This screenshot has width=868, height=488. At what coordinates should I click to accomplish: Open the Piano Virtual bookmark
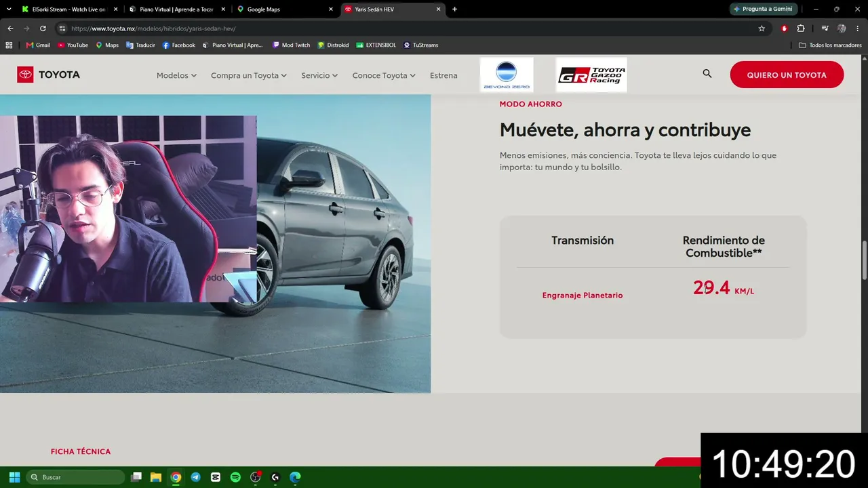tap(233, 45)
